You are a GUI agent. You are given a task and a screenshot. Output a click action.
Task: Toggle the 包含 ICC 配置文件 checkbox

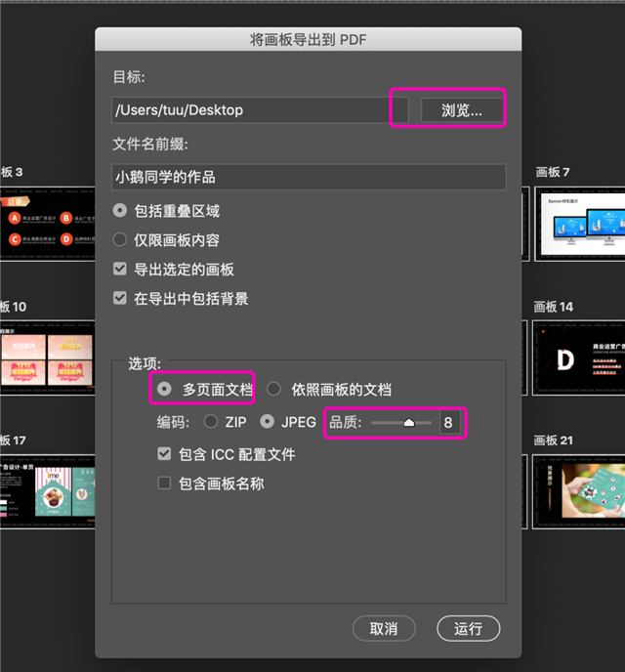164,454
